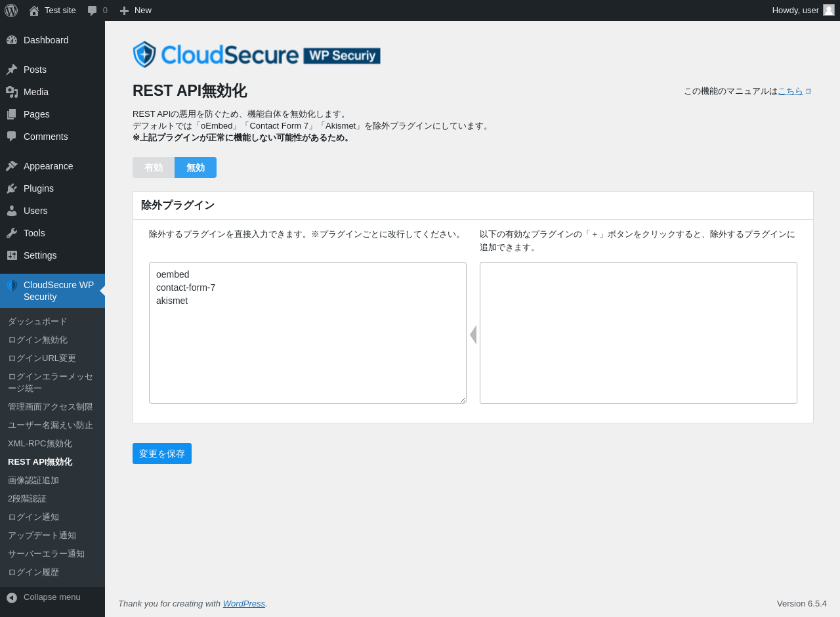The image size is (840, 617).
Task: Open the REST API無効化 submenu item
Action: 52,462
